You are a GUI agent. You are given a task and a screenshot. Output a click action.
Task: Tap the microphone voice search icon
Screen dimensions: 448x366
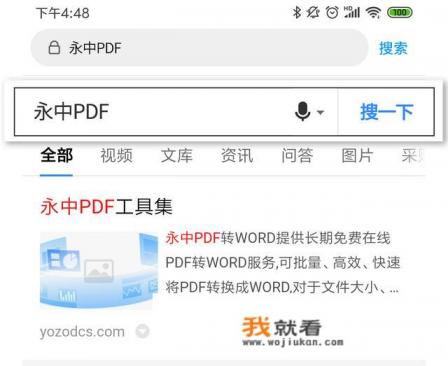(303, 111)
